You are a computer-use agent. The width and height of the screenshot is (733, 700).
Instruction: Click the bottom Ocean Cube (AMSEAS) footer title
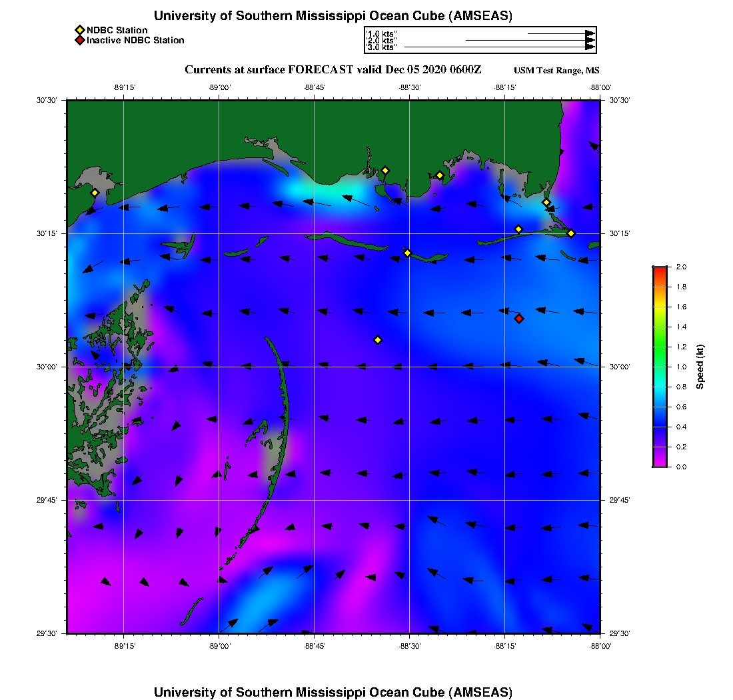click(x=333, y=691)
